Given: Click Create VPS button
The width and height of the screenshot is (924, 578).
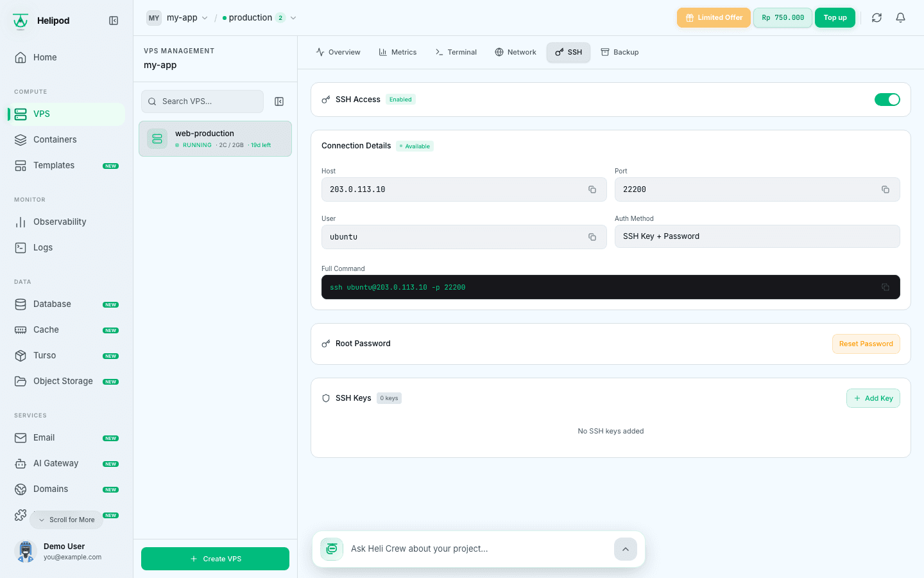Looking at the screenshot, I should [x=215, y=559].
